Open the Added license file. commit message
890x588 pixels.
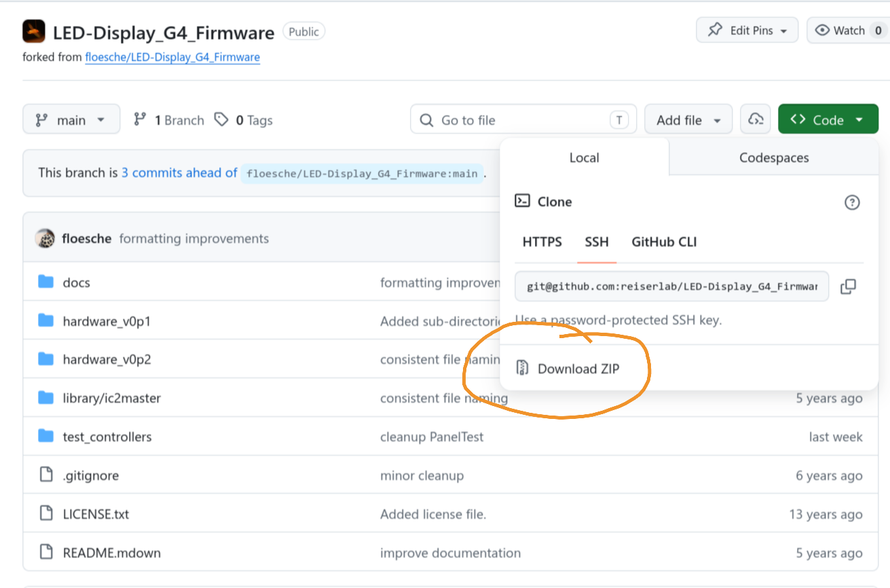click(x=433, y=514)
